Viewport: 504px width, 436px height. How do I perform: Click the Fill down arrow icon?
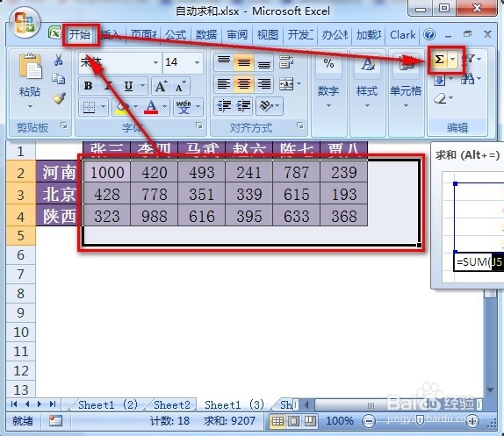pyautogui.click(x=440, y=79)
